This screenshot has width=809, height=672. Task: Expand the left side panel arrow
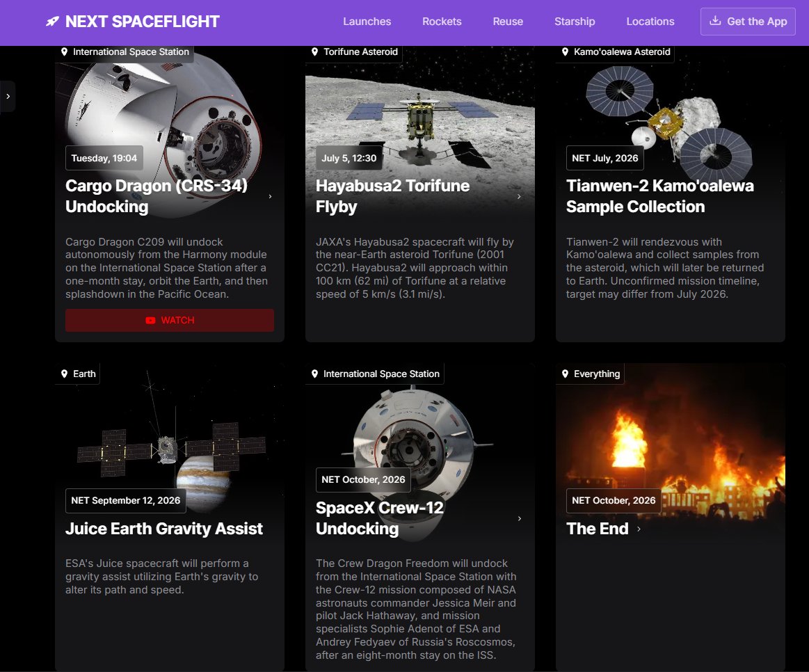point(8,96)
